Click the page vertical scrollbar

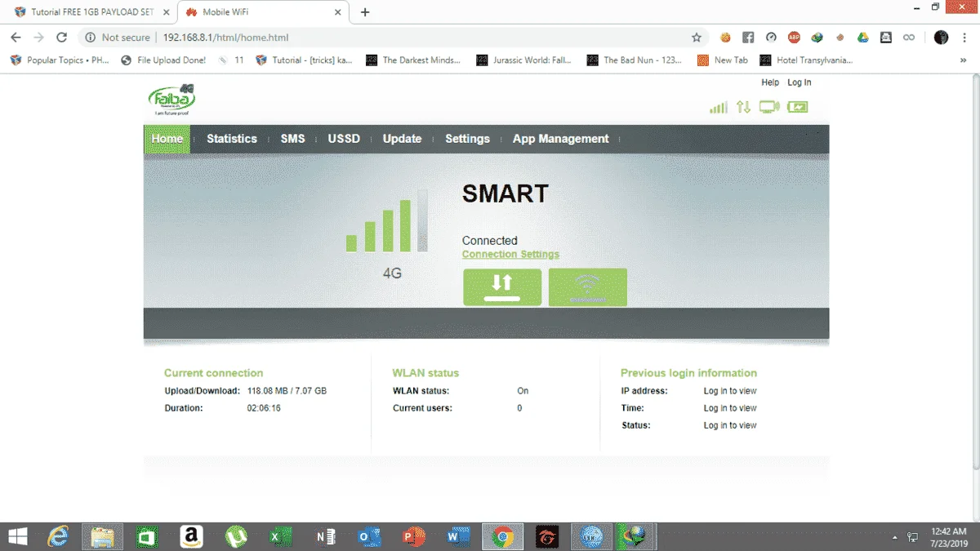point(974,273)
